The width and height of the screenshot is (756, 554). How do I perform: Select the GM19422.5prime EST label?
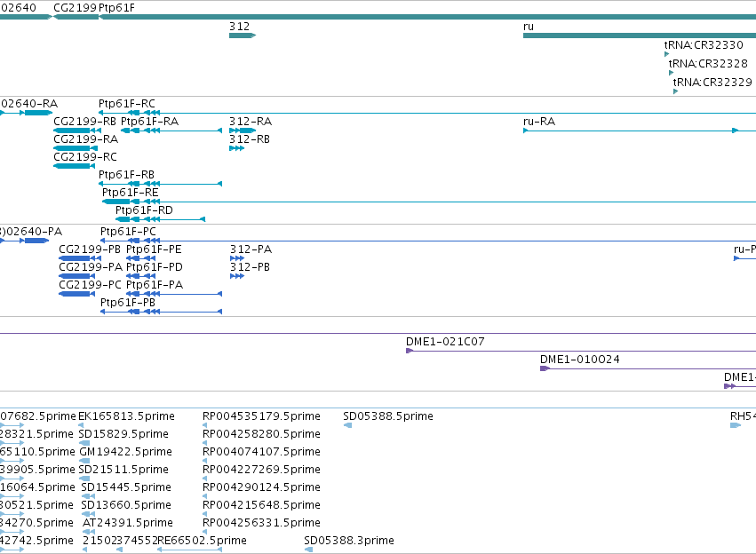125,452
